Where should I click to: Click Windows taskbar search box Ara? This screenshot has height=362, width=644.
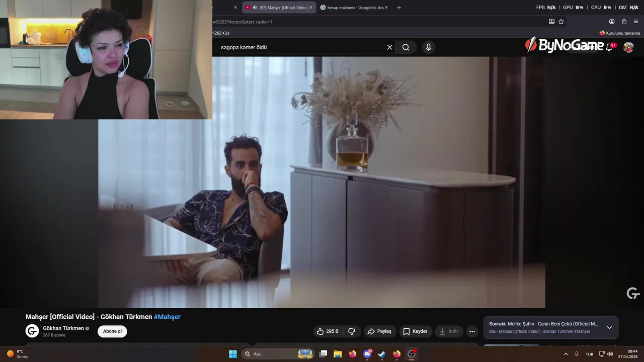point(278,354)
